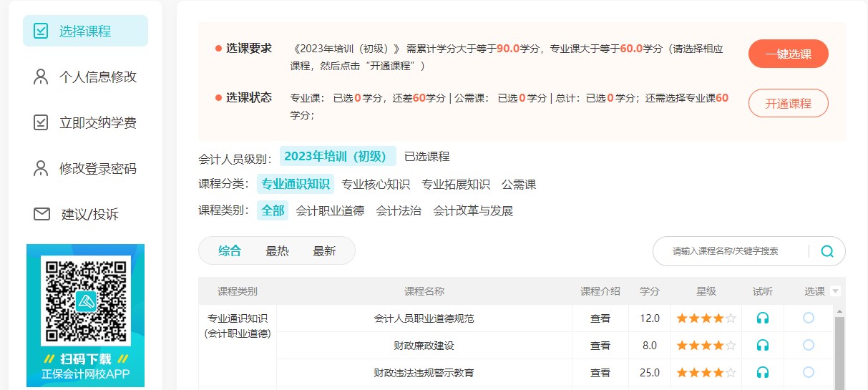This screenshot has width=868, height=390.
Task: Click the course name search input field
Action: [730, 251]
